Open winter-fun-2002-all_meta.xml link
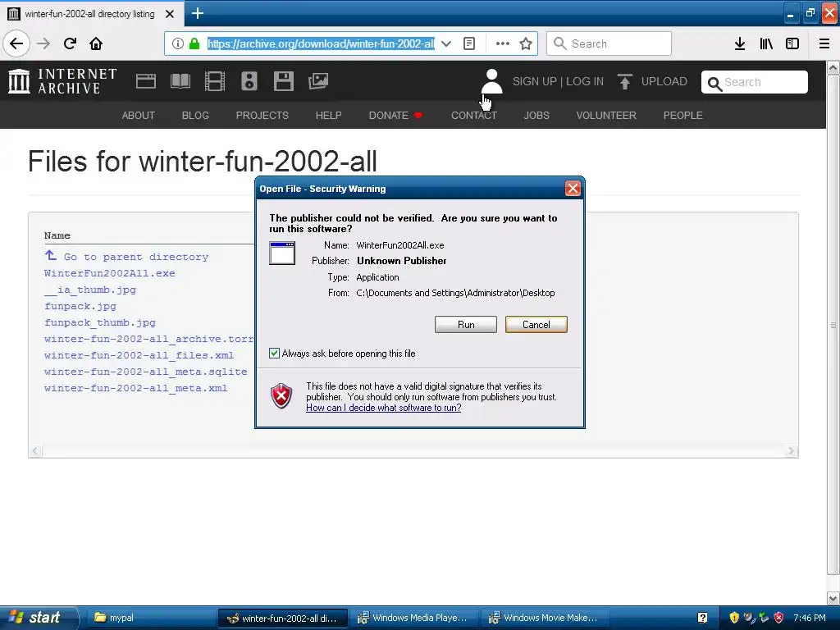 click(x=136, y=388)
